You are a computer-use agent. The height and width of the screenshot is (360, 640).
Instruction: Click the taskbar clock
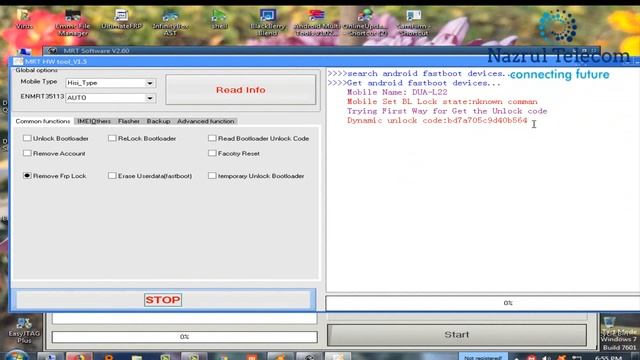point(608,358)
